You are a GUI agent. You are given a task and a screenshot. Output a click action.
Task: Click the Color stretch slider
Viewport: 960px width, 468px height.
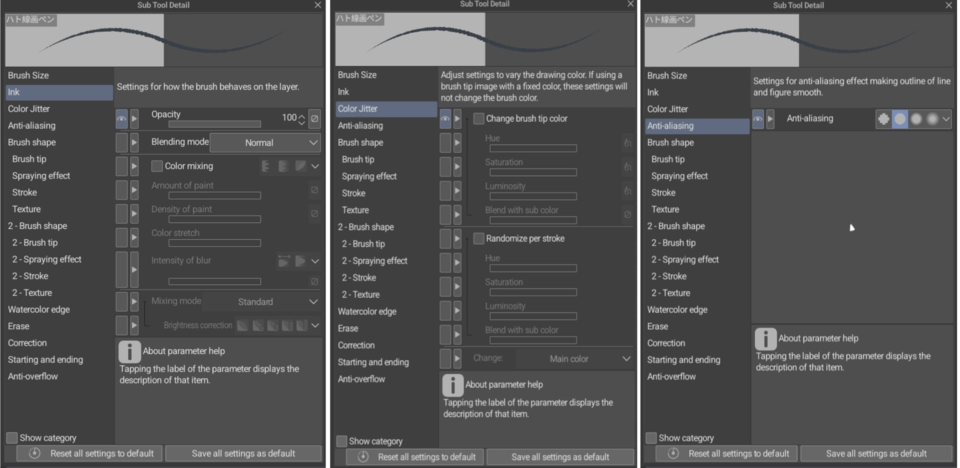coord(215,243)
